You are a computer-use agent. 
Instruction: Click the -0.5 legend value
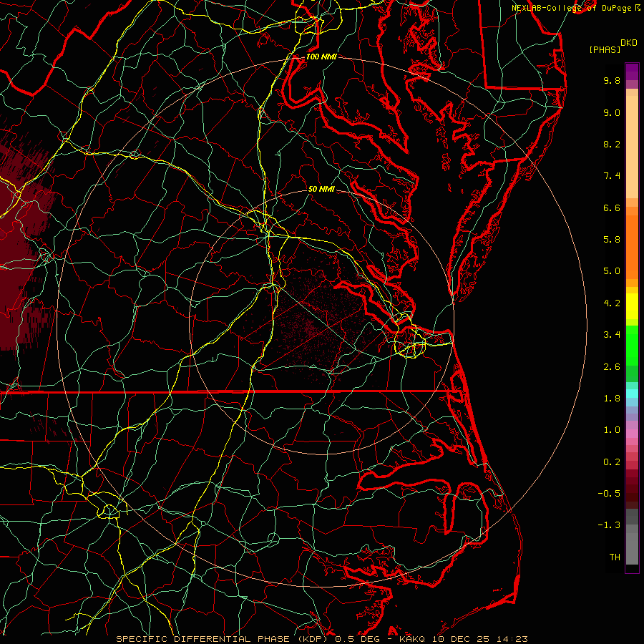click(x=609, y=494)
